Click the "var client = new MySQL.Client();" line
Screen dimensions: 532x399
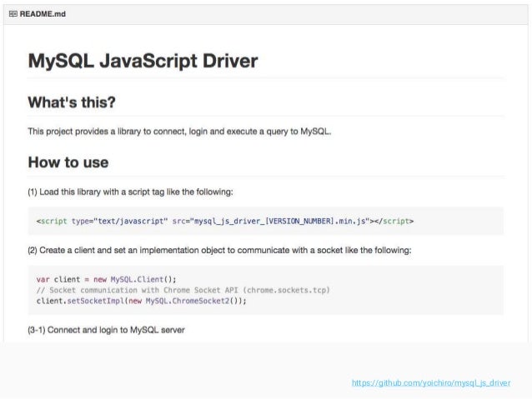[106, 279]
